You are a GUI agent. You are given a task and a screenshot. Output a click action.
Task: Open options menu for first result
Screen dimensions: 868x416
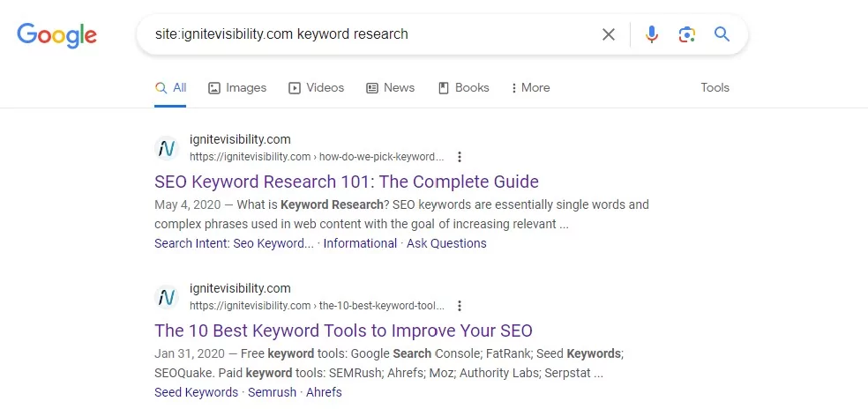(x=460, y=157)
